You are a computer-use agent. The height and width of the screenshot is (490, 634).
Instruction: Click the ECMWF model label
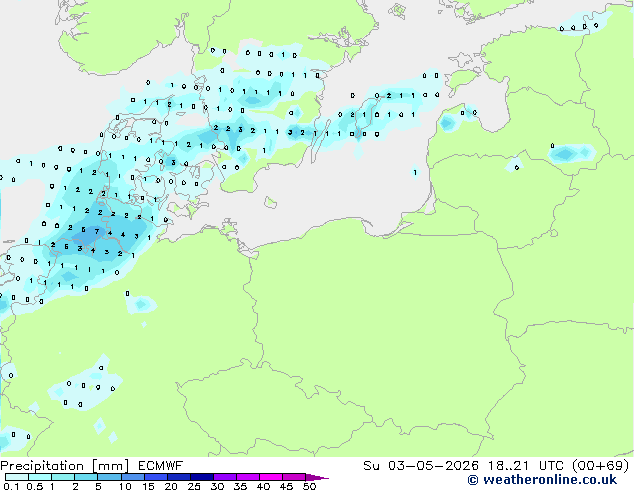(160, 466)
